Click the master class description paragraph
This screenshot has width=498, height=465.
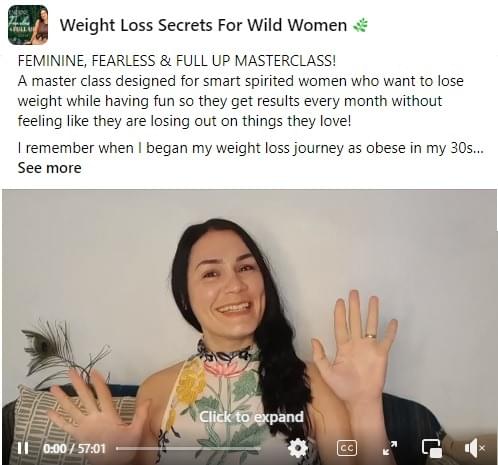coord(241,101)
